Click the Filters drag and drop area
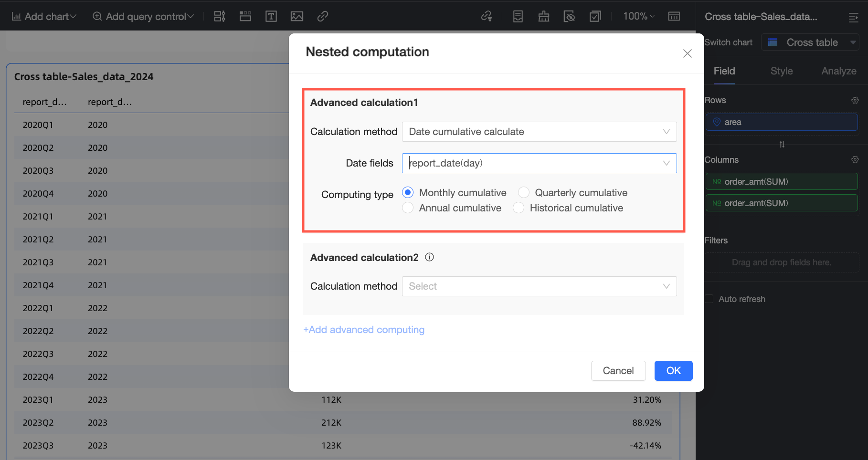868x460 pixels. (x=782, y=262)
